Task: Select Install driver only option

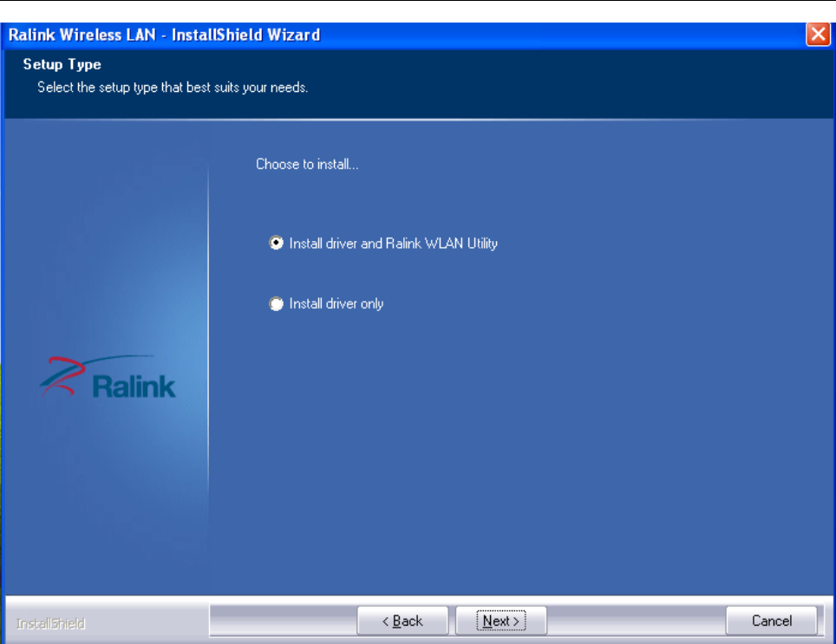Action: [x=276, y=303]
